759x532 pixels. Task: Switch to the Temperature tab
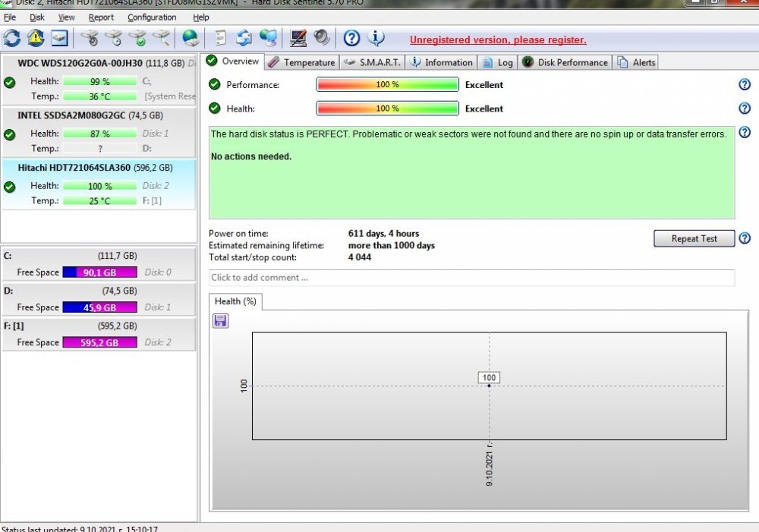(x=301, y=62)
